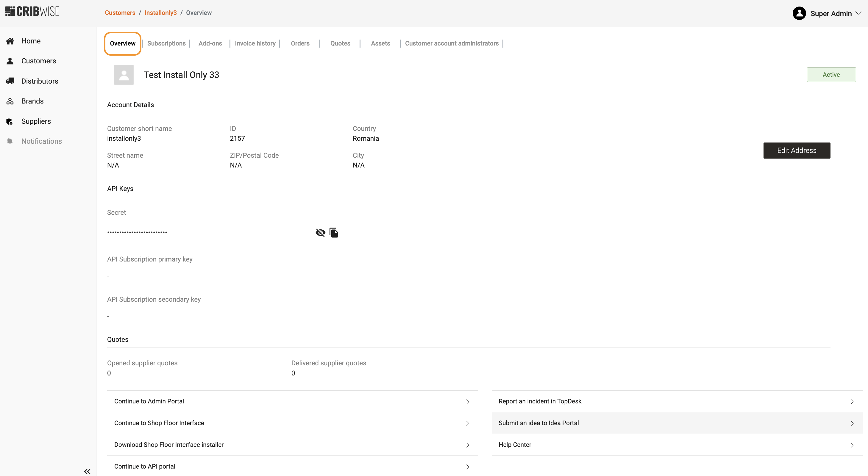This screenshot has height=476, width=868.
Task: Click the Brands circles icon
Action: click(10, 101)
